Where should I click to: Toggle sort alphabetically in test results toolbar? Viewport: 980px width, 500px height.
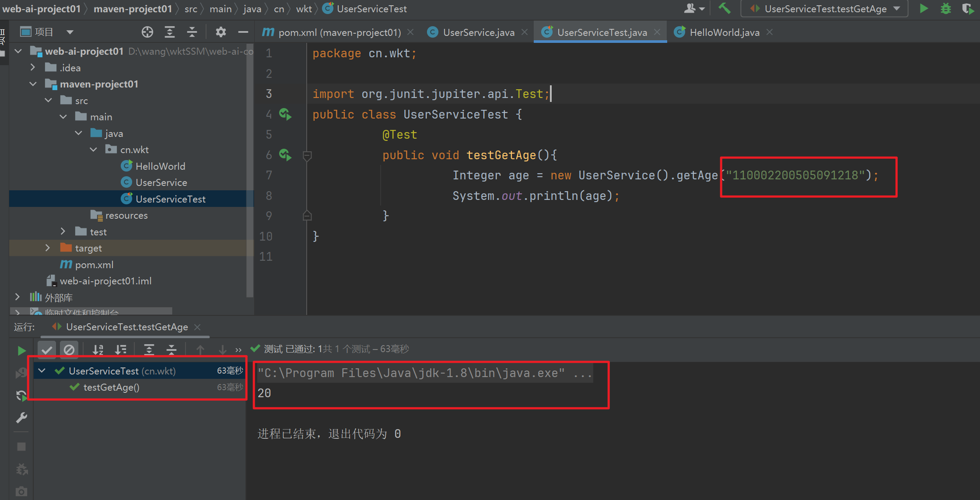pyautogui.click(x=98, y=350)
